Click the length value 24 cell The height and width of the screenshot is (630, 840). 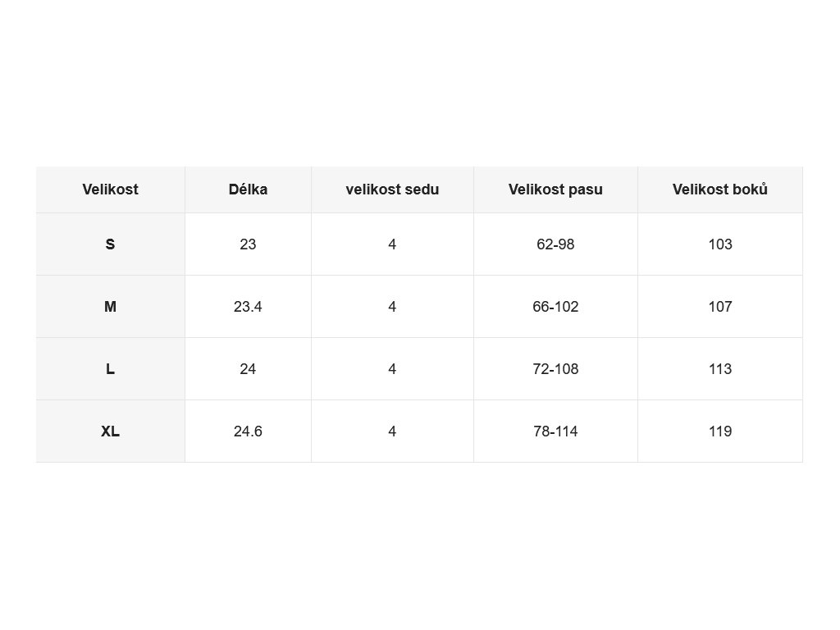[248, 369]
